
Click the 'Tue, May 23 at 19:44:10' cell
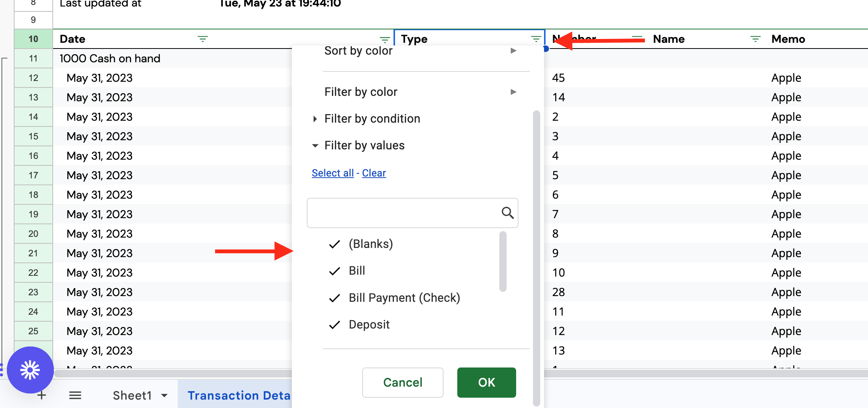[280, 5]
